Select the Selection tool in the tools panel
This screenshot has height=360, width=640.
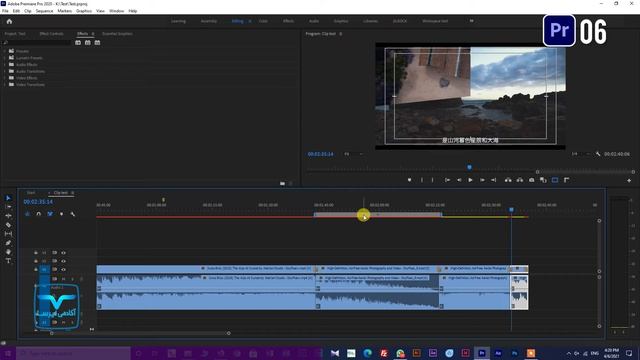(8, 198)
